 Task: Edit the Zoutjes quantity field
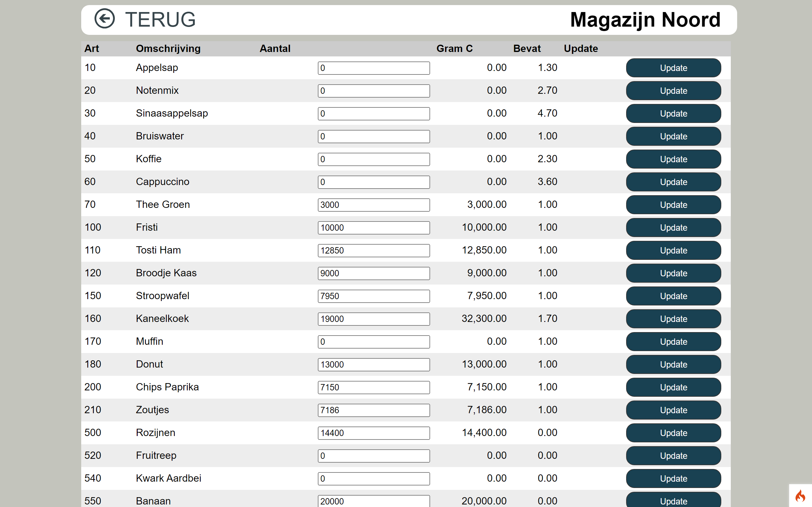374,410
